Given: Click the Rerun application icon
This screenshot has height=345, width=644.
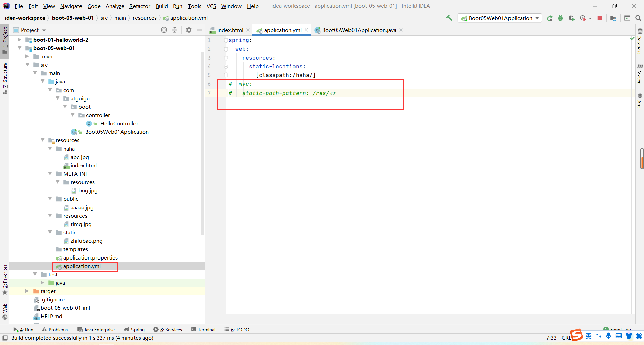Looking at the screenshot, I should (550, 18).
